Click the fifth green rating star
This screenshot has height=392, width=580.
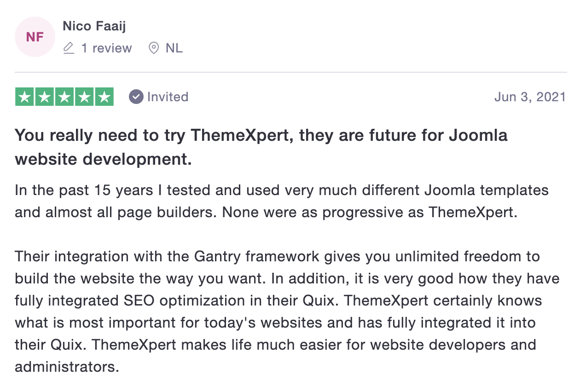[x=104, y=97]
